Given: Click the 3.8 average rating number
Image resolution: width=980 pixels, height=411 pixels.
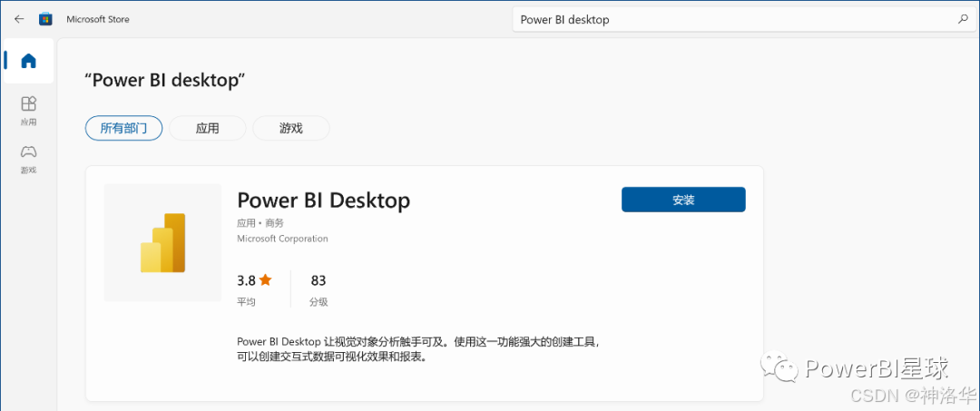Looking at the screenshot, I should [x=246, y=280].
